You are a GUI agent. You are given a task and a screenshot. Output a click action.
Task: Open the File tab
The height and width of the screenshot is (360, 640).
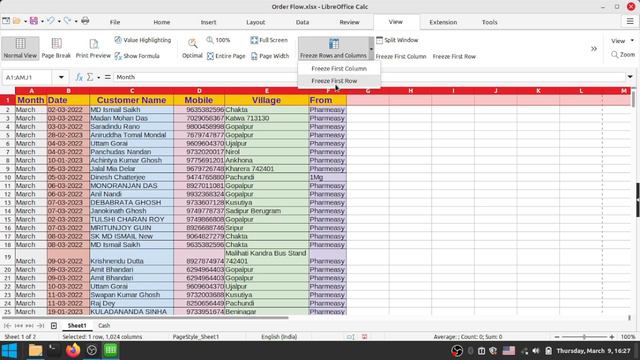coord(115,22)
